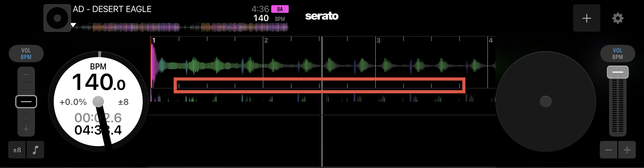
Task: Jump to bar 1 marker
Action: tap(154, 40)
